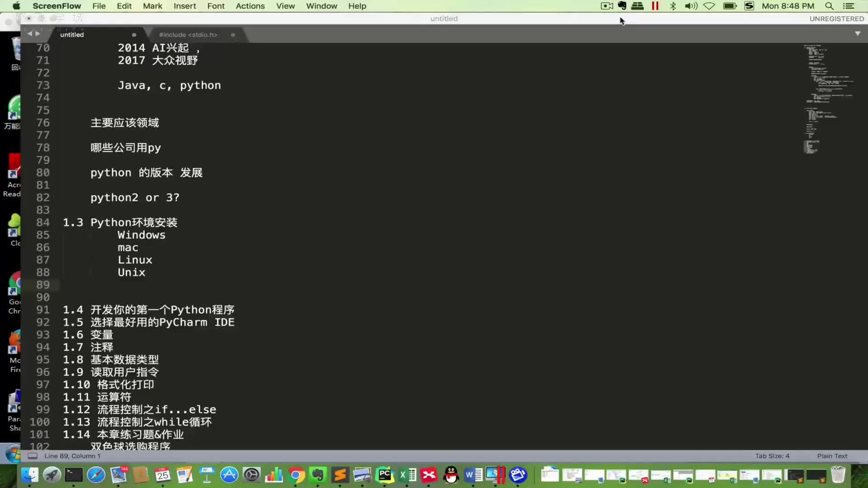Image resolution: width=868 pixels, height=488 pixels.
Task: Click the volume/speaker icon in menu bar
Action: coord(690,6)
